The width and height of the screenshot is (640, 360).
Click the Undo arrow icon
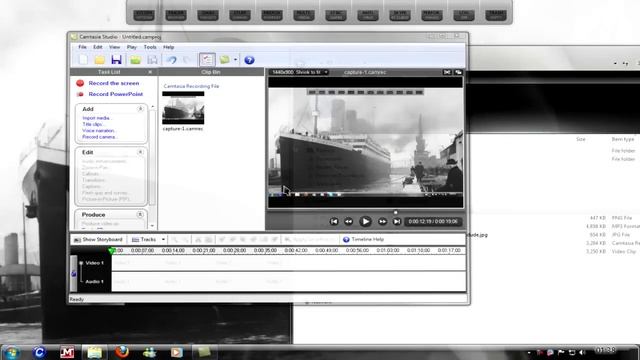tap(171, 60)
